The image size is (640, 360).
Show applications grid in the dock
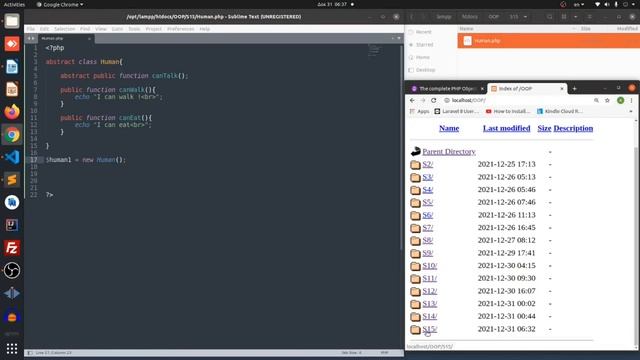point(12,349)
